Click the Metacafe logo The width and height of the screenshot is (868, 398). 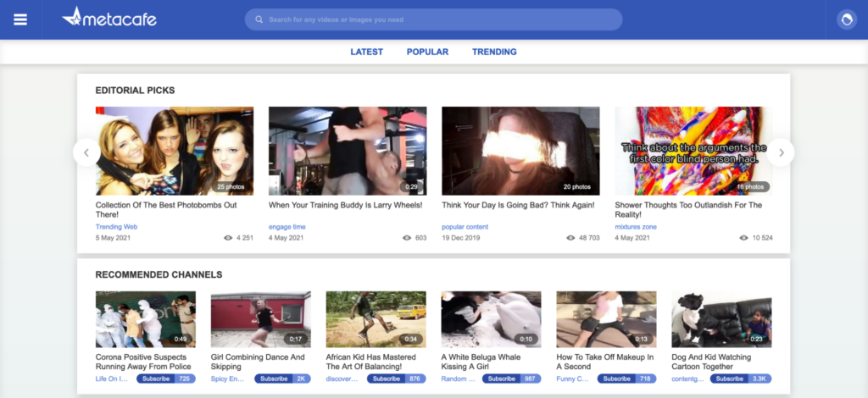pos(109,18)
